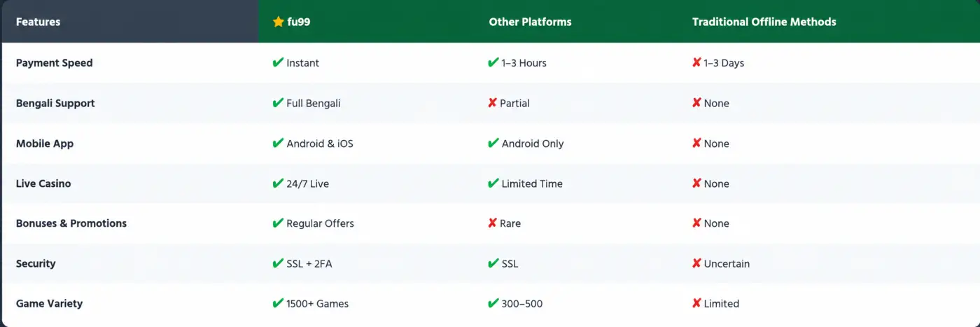
Task: Click green checkmark beside SSL in Other Platforms
Action: (x=493, y=263)
